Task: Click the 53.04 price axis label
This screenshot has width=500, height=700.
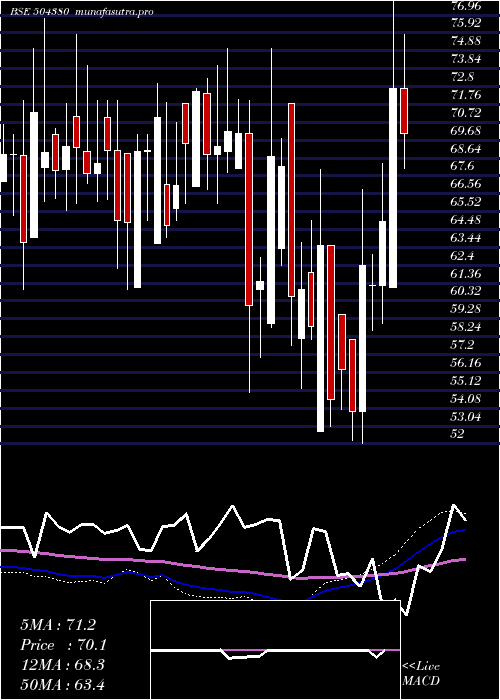Action: (466, 417)
